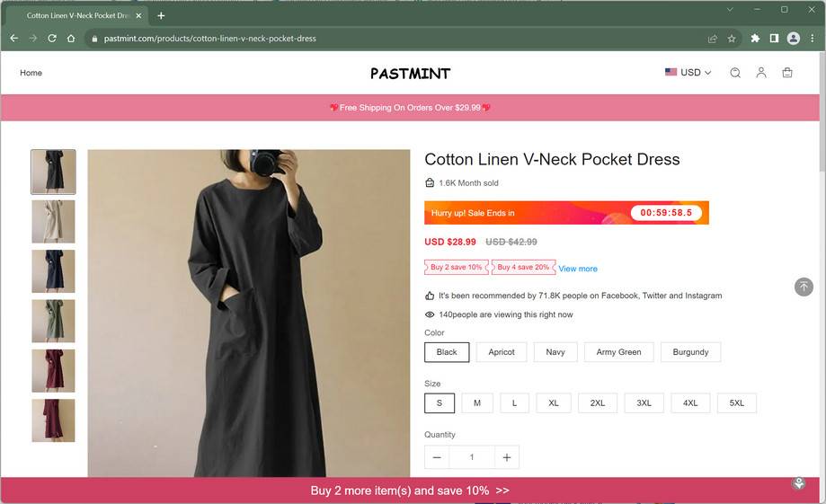Open the user account icon
This screenshot has height=504, width=826.
click(x=761, y=73)
